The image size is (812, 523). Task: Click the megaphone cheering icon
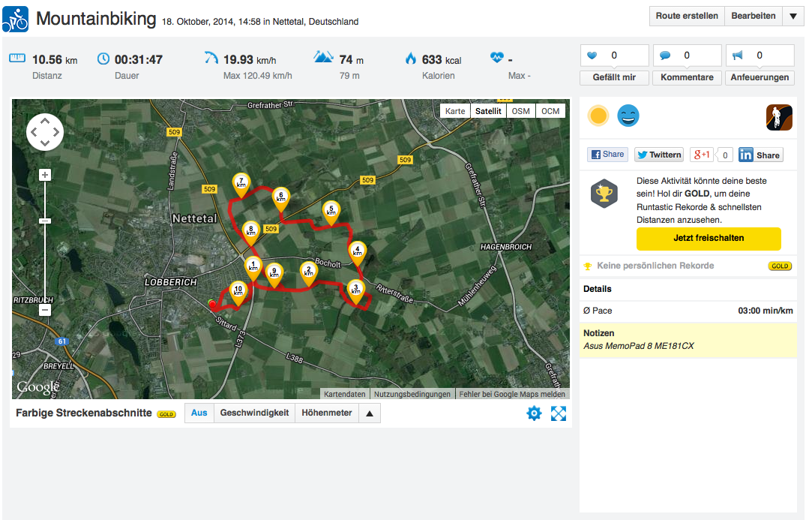click(738, 55)
